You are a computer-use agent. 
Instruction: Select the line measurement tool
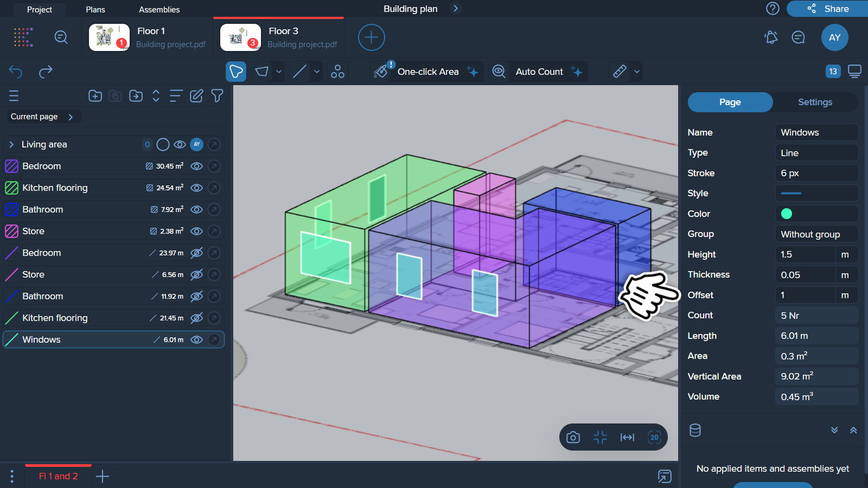pos(300,72)
